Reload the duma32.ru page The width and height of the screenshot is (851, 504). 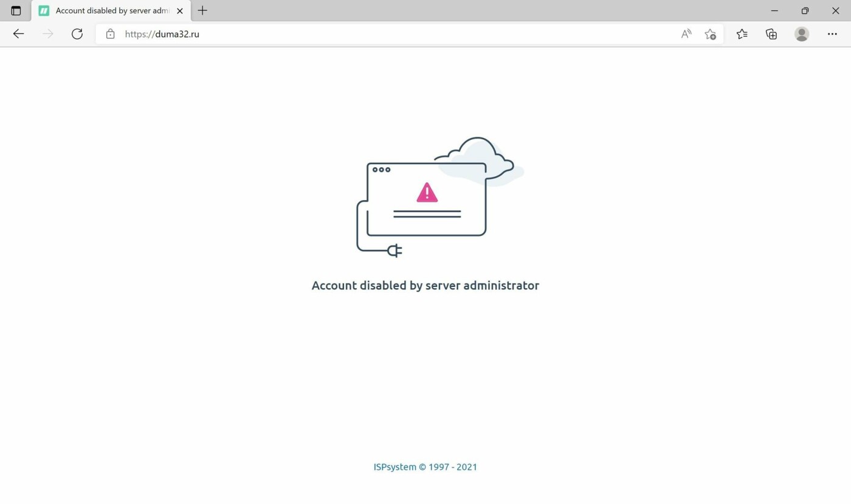coord(77,34)
